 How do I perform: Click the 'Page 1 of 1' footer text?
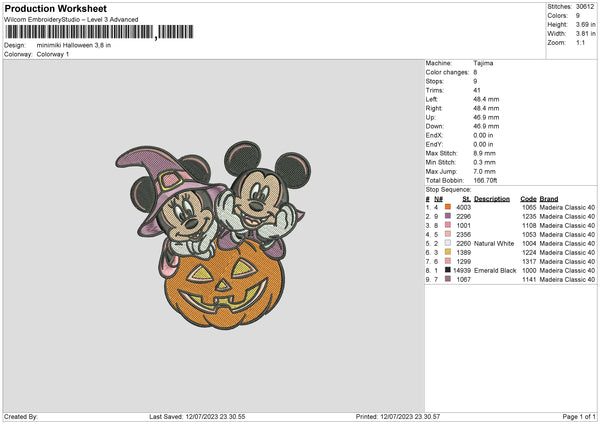579,416
